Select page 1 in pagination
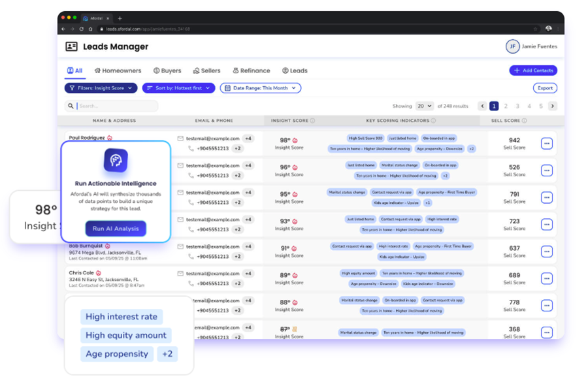 [x=494, y=106]
